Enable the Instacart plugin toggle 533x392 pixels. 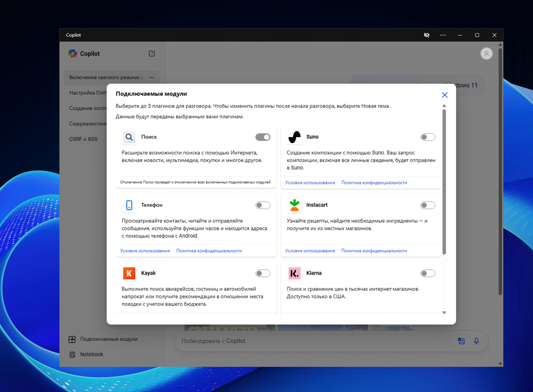(428, 205)
